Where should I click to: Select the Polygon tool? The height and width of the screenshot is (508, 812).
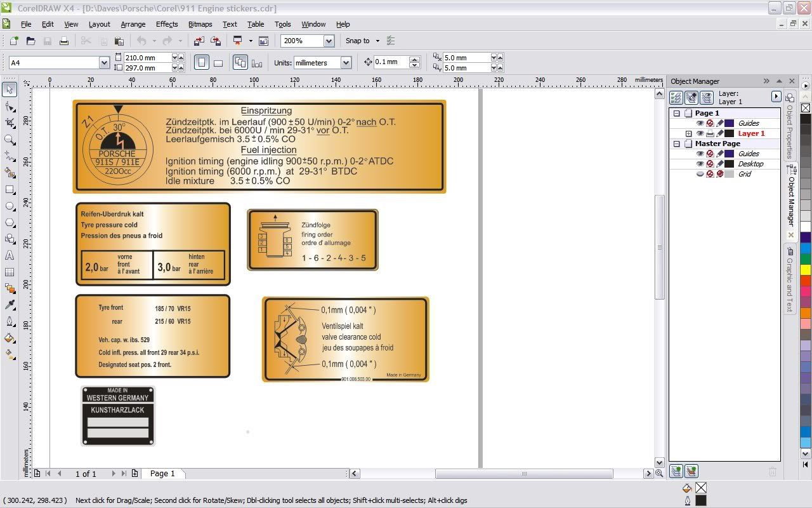click(x=10, y=222)
